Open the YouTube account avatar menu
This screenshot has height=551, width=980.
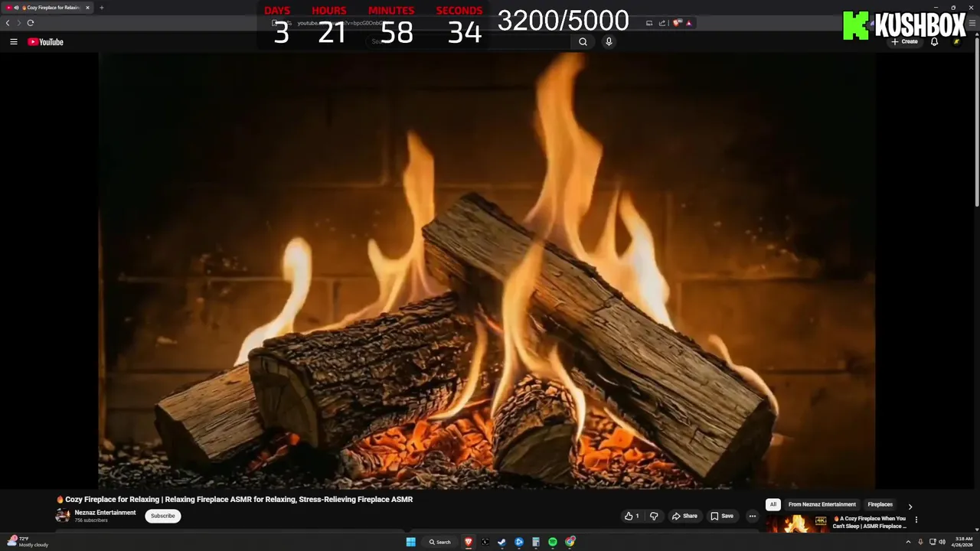click(956, 41)
